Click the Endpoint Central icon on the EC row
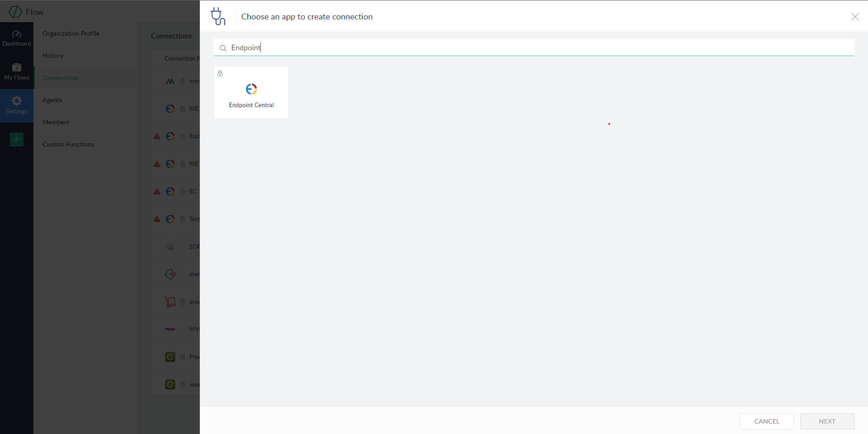 pos(170,191)
